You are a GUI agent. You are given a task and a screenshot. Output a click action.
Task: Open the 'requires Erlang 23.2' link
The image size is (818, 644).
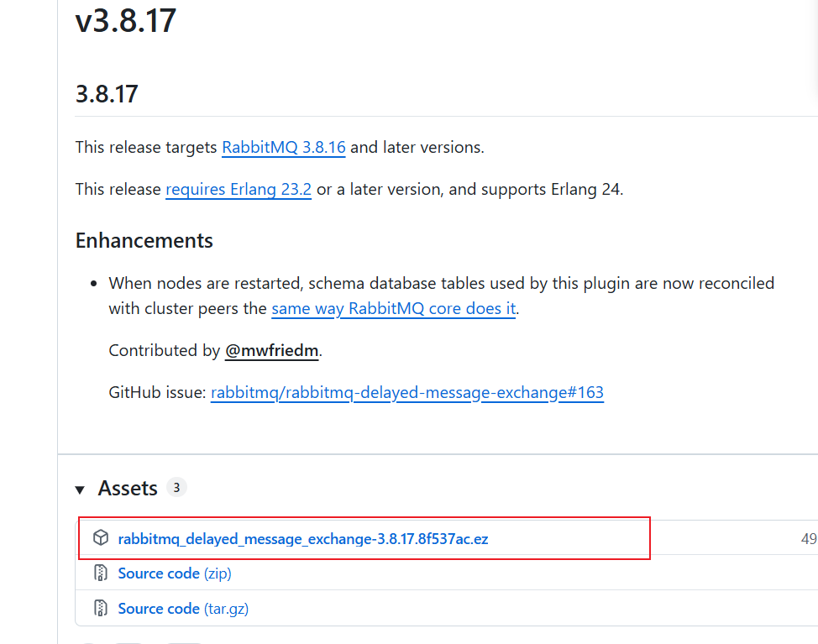pos(239,189)
